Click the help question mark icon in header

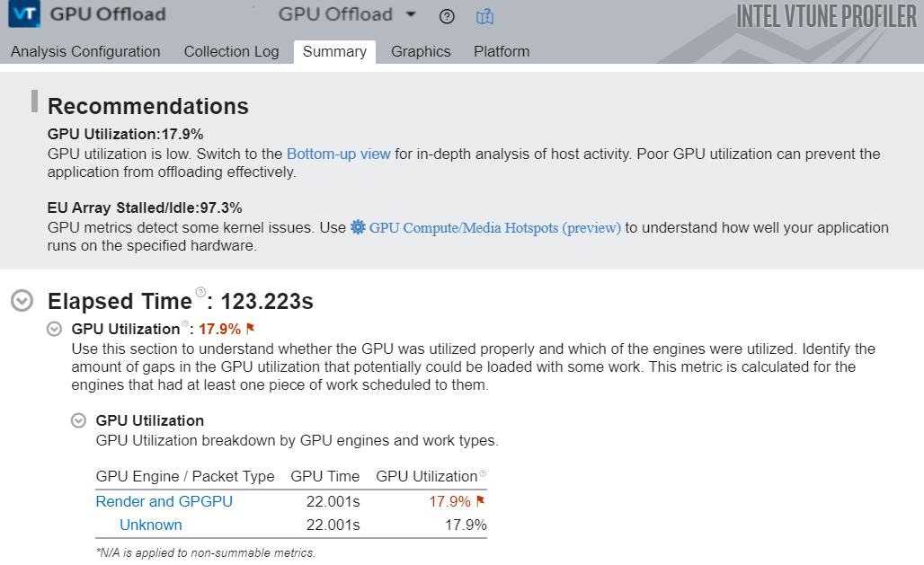click(448, 16)
